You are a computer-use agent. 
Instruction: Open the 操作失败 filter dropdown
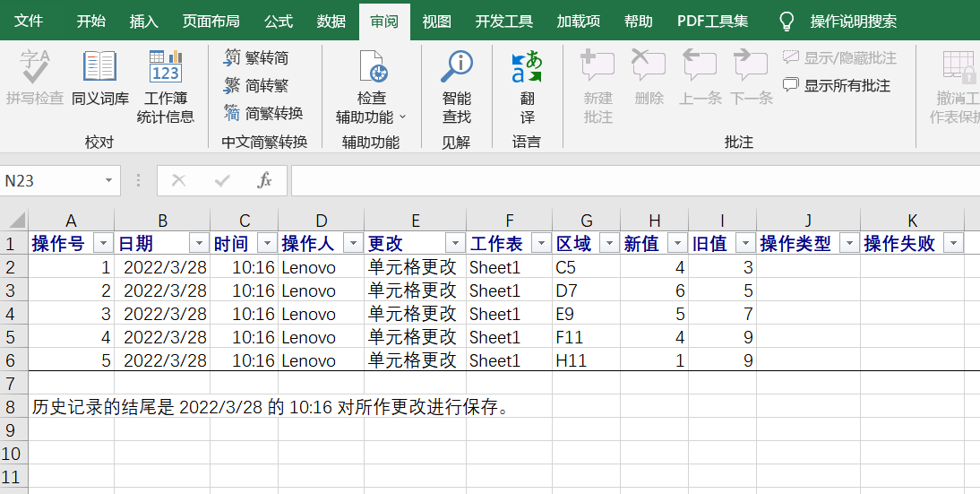click(953, 243)
